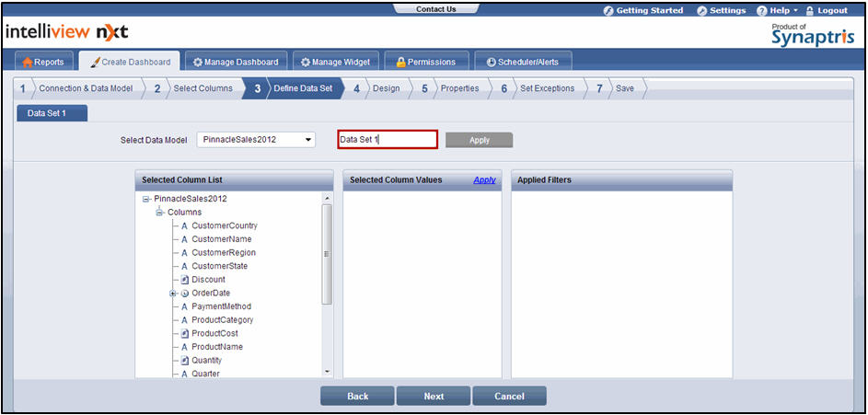Click the Getting Started icon

[x=609, y=10]
